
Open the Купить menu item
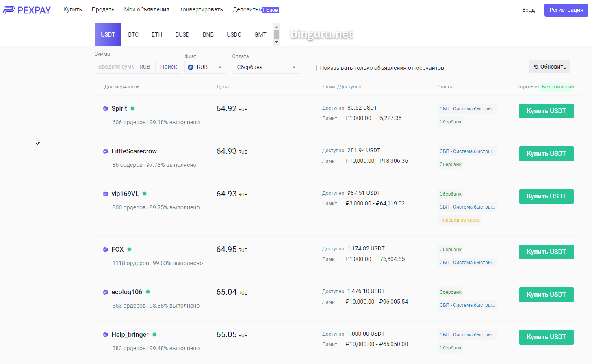point(73,10)
